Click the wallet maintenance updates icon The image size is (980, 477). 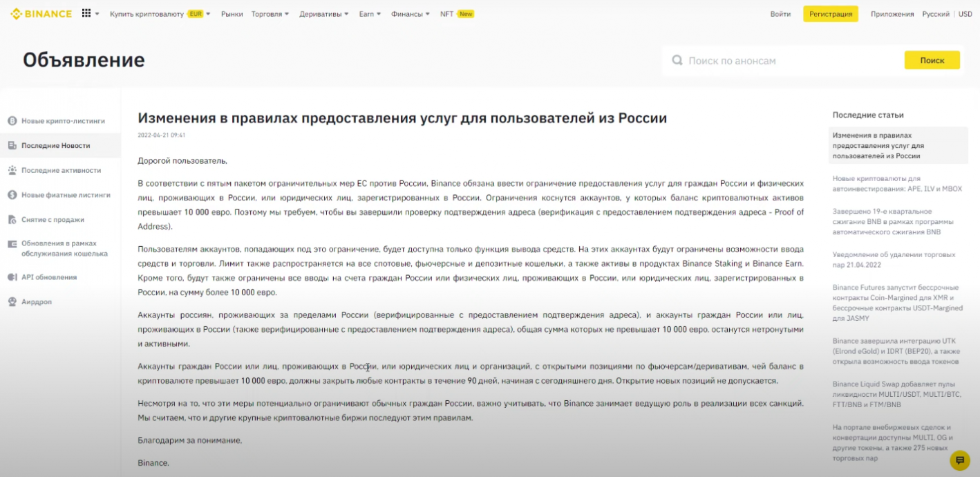point(12,244)
